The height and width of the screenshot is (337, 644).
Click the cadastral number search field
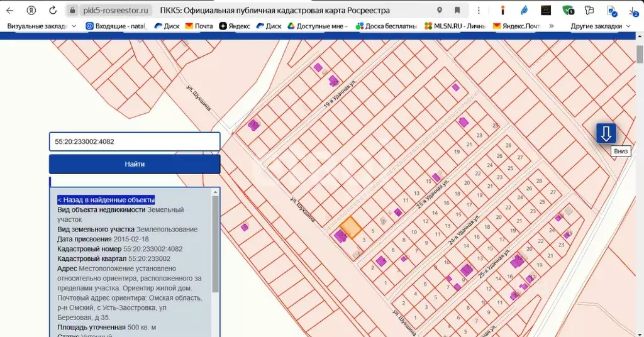click(135, 141)
